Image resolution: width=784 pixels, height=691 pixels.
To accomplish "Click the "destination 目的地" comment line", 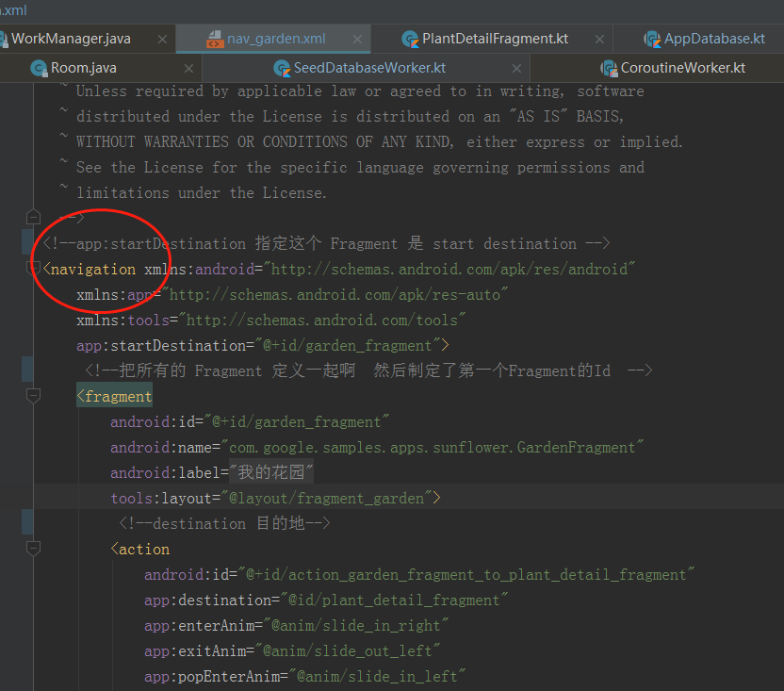I will (224, 523).
